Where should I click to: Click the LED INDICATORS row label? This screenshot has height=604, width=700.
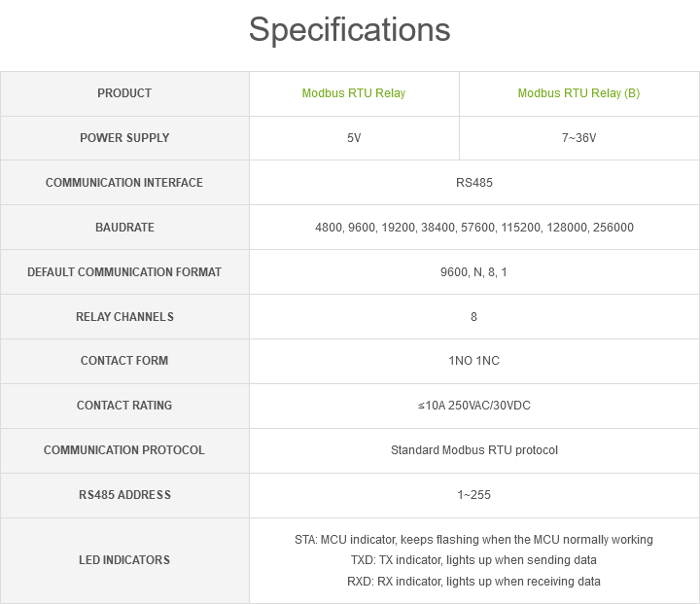[x=124, y=560]
